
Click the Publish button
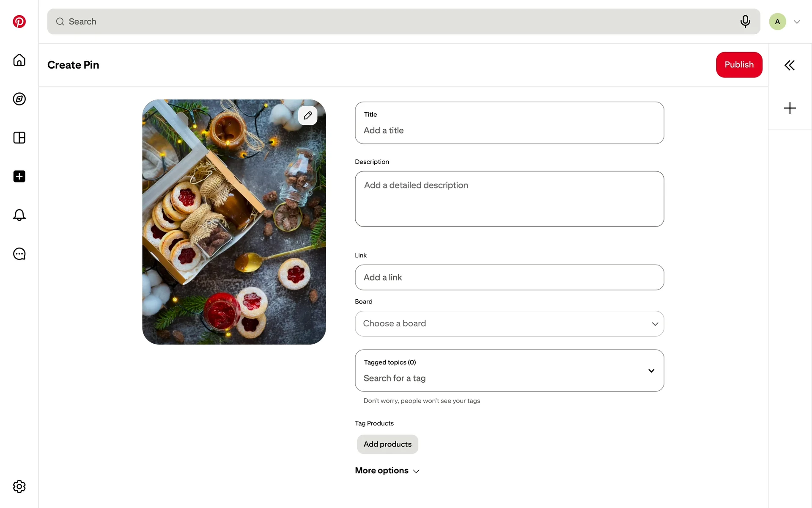coord(739,65)
